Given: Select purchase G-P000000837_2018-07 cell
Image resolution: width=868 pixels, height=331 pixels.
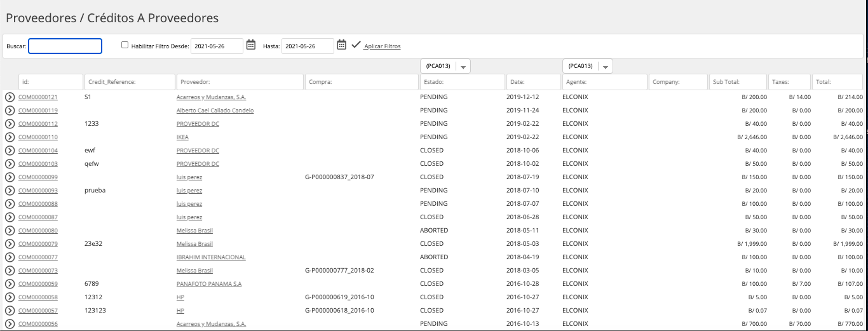Looking at the screenshot, I should 340,177.
